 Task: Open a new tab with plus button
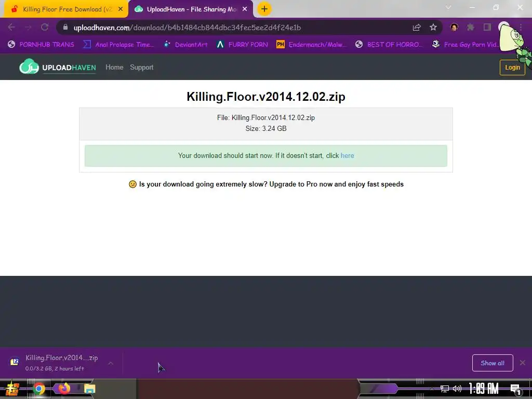point(264,9)
